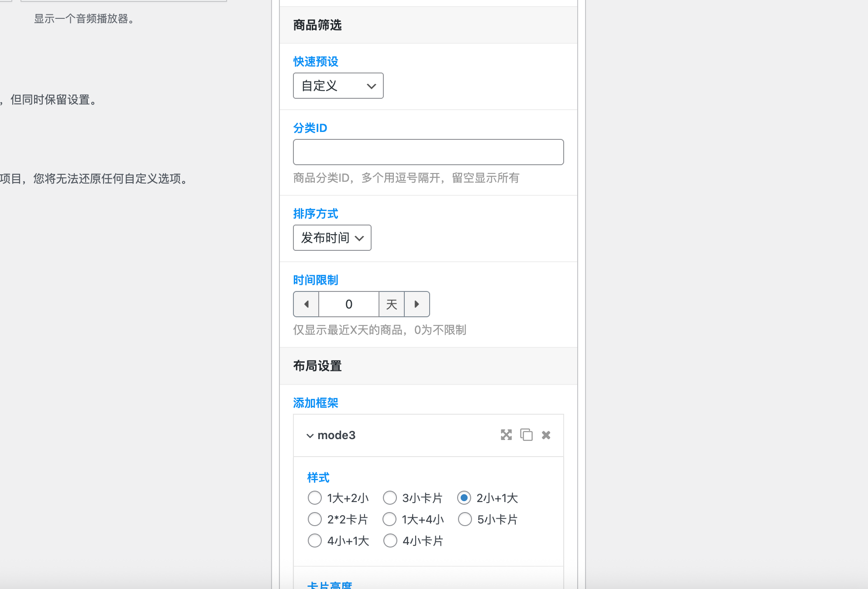Click the move icon on mode3 frame
This screenshot has height=589, width=868.
coord(506,435)
